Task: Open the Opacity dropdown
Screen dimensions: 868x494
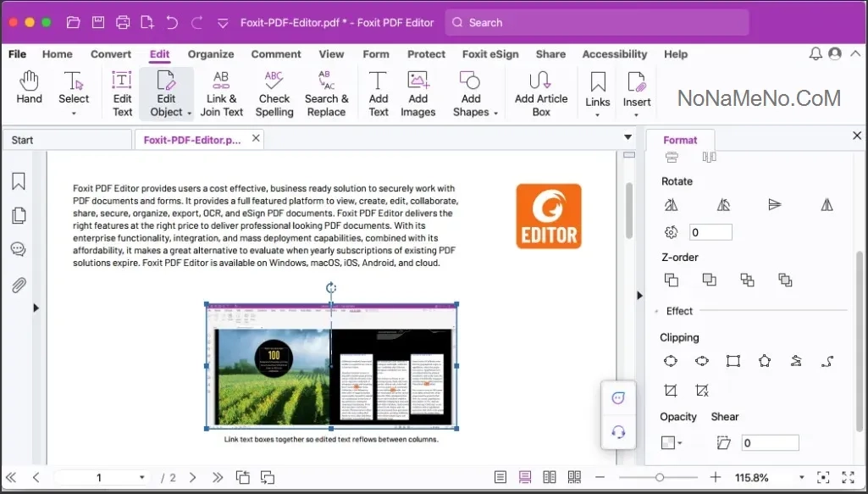Action: 672,442
